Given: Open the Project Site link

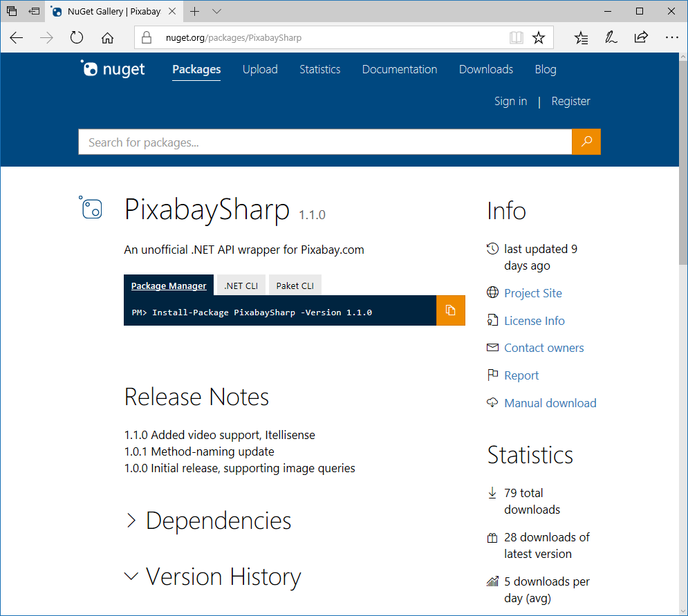Looking at the screenshot, I should click(532, 293).
